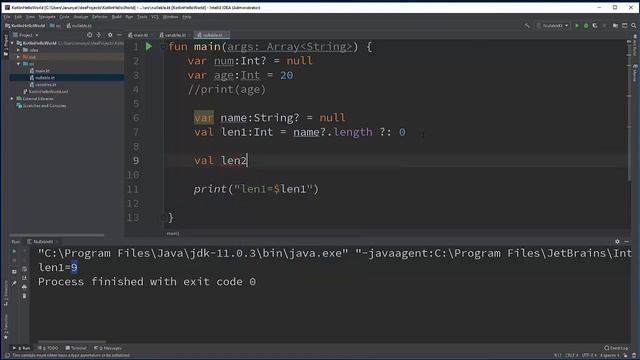Select the nullable.kt editor tab
The height and width of the screenshot is (360, 640).
pyautogui.click(x=211, y=35)
